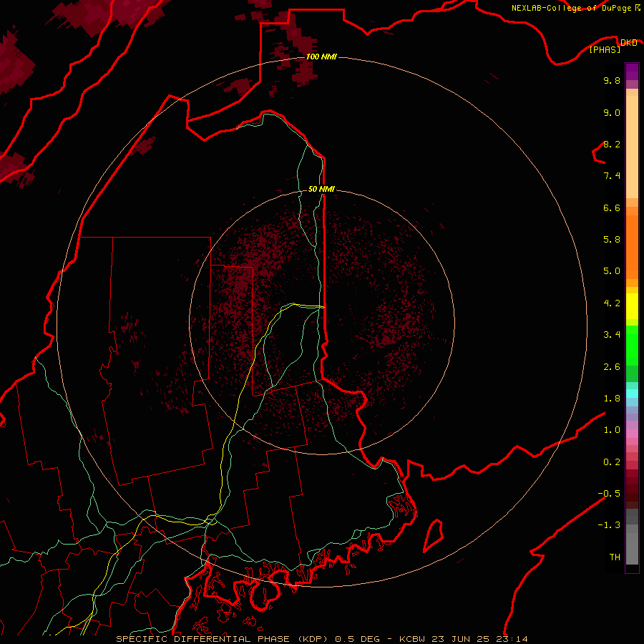Screen dimensions: 644x644
Task: Click the 8.2 value on color scale
Action: click(x=612, y=144)
